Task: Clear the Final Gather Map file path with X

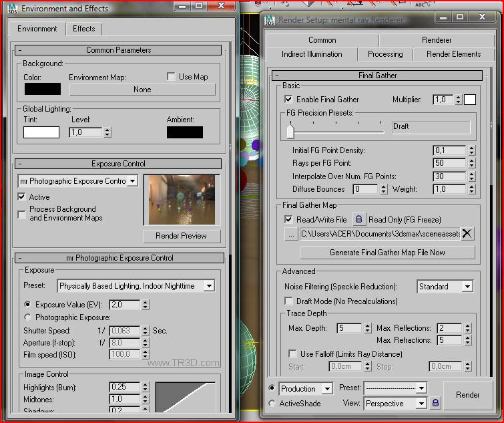Action: point(467,233)
